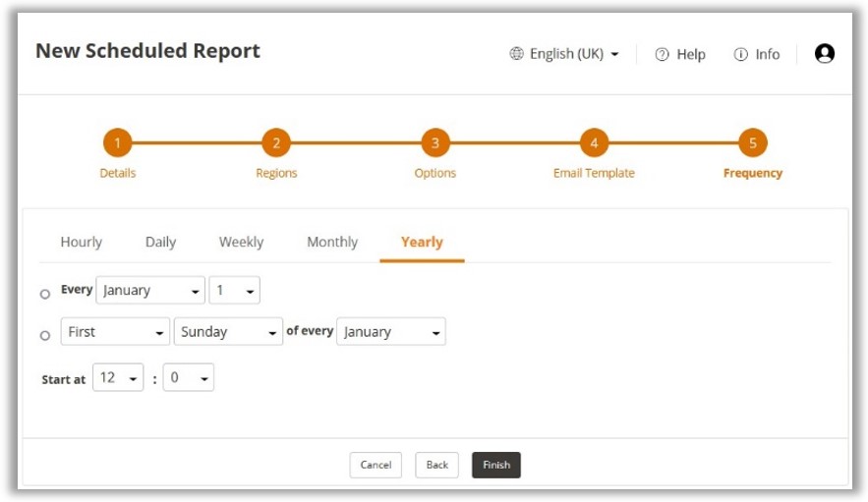The height and width of the screenshot is (502, 868).
Task: Click the Cancel button
Action: pyautogui.click(x=376, y=465)
